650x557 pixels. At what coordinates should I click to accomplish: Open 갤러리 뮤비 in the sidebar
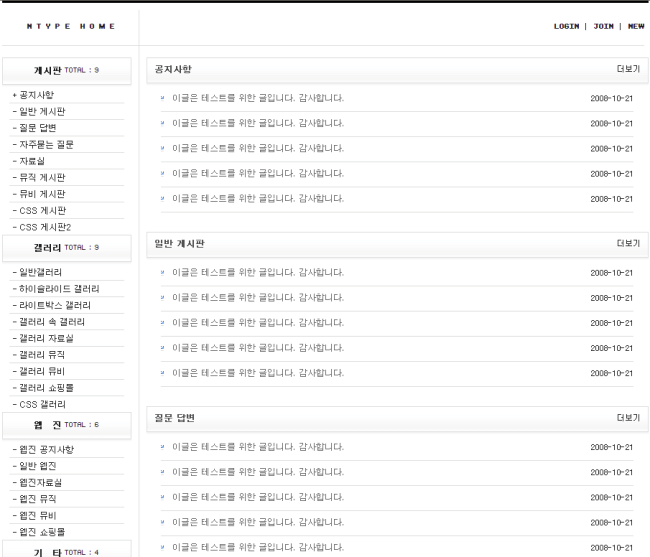(42, 371)
